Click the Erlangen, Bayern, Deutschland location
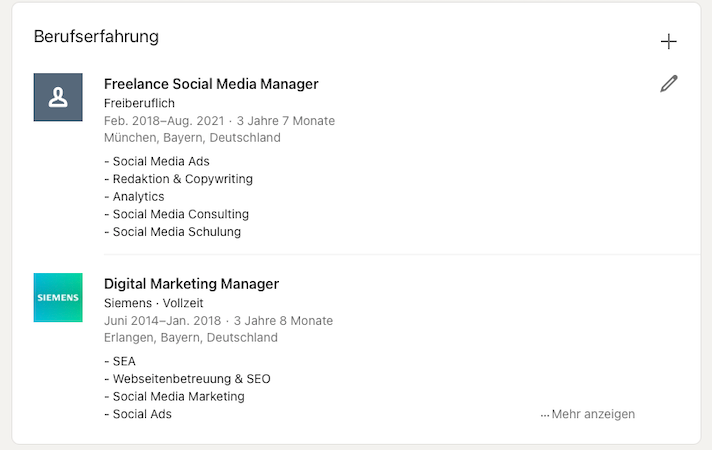The width and height of the screenshot is (712, 450). click(191, 338)
